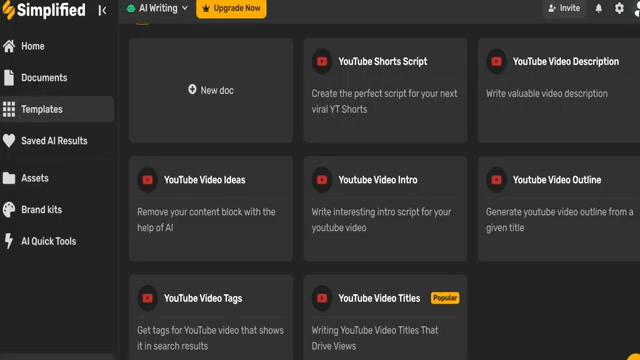This screenshot has width=640, height=360.
Task: Click 'Remove your content block' description
Action: 206,220
